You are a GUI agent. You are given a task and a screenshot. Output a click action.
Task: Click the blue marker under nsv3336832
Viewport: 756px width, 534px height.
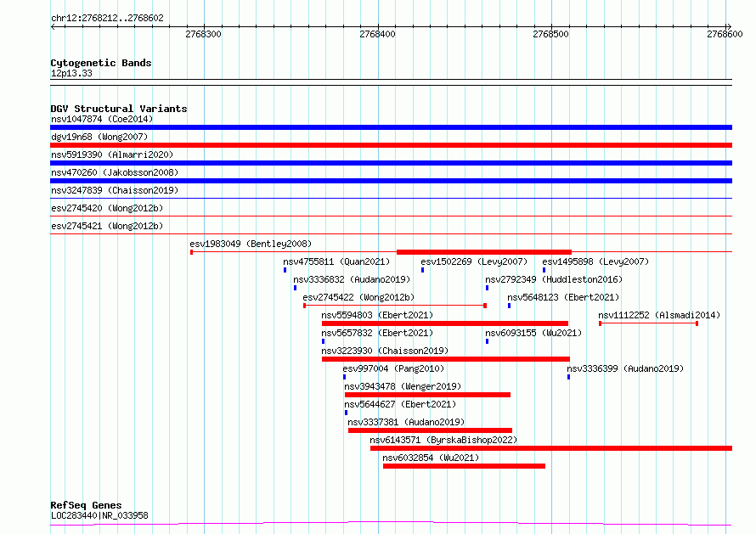click(295, 288)
